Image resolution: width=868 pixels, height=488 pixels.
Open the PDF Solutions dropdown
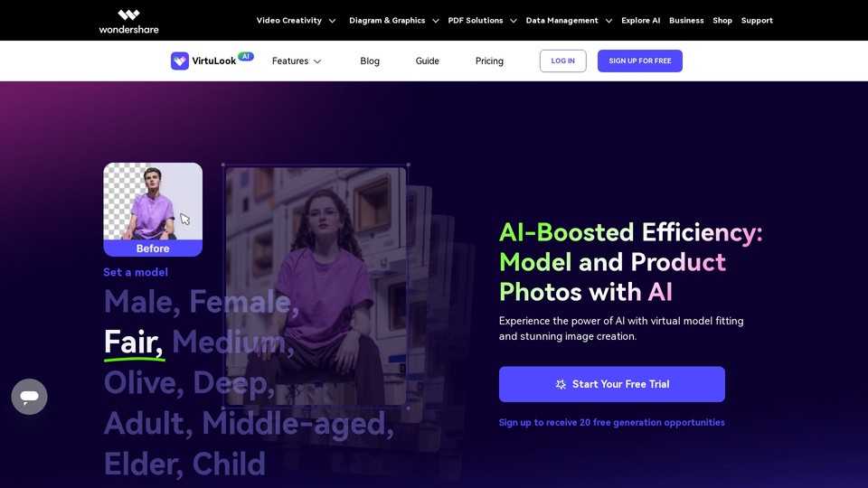tap(482, 21)
